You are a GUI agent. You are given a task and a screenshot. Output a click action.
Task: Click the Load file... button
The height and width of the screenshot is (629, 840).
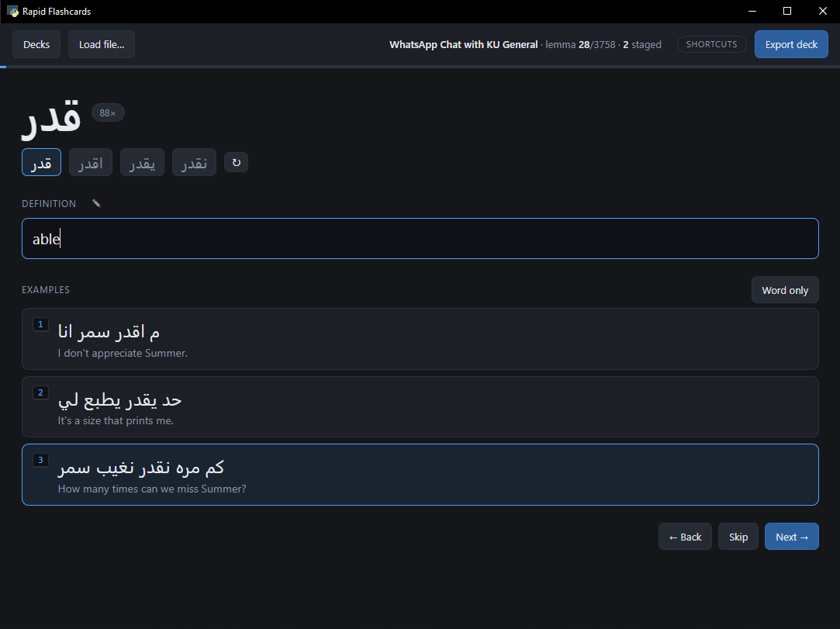tap(102, 44)
